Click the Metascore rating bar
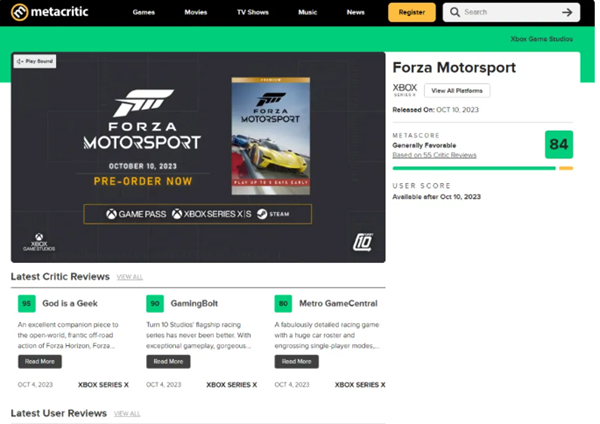 [474, 168]
